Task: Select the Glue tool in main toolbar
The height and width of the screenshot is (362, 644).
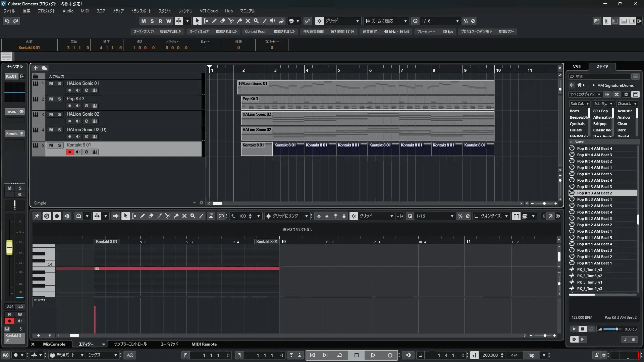Action: 239,21
